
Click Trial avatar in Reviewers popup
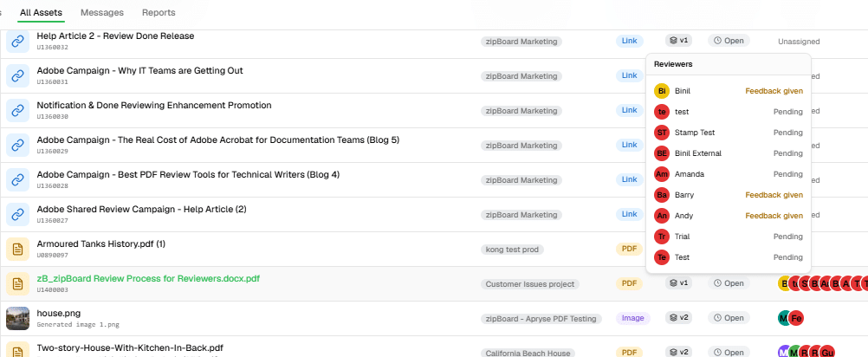coord(662,237)
